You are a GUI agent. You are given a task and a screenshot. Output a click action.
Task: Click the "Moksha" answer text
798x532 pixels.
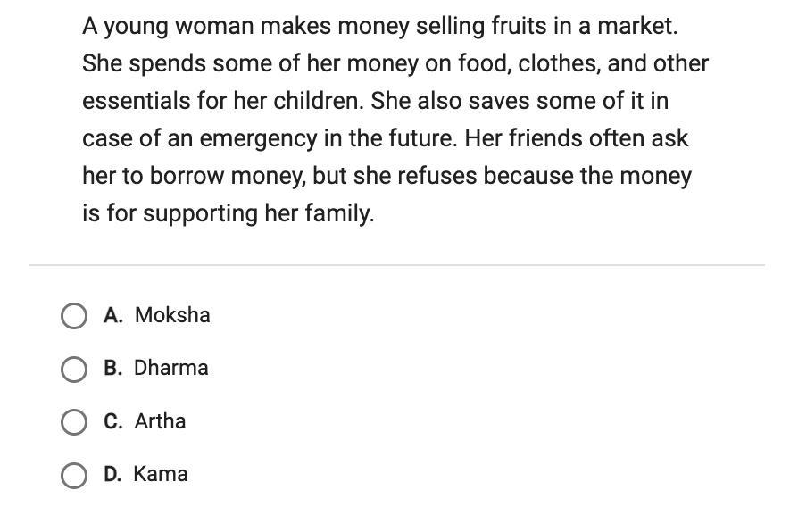click(172, 315)
